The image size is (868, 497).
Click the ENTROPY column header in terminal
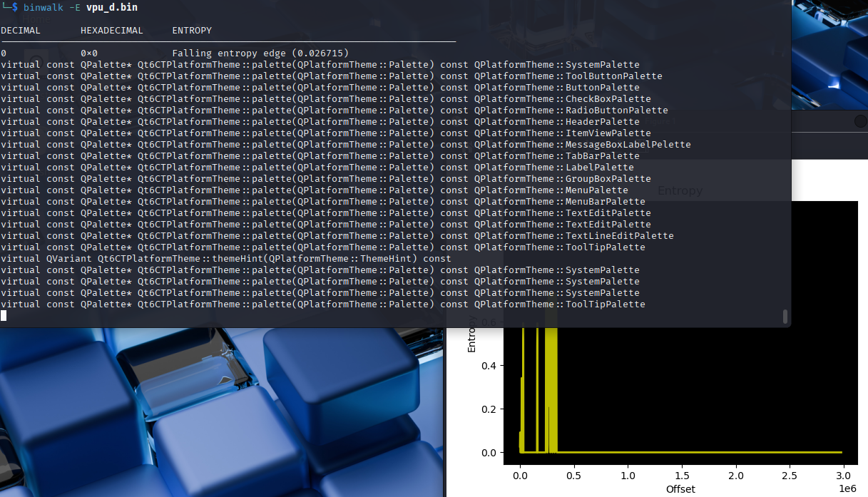(x=192, y=31)
